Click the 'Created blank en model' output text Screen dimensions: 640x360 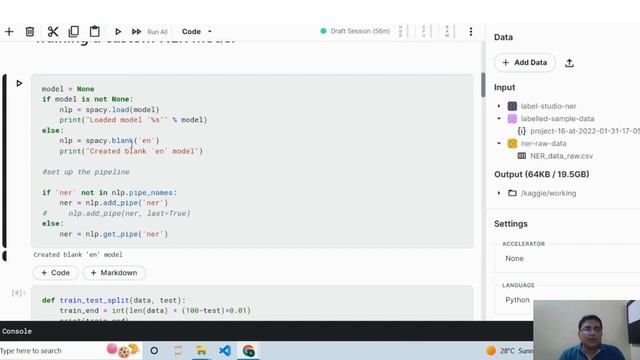click(x=78, y=255)
